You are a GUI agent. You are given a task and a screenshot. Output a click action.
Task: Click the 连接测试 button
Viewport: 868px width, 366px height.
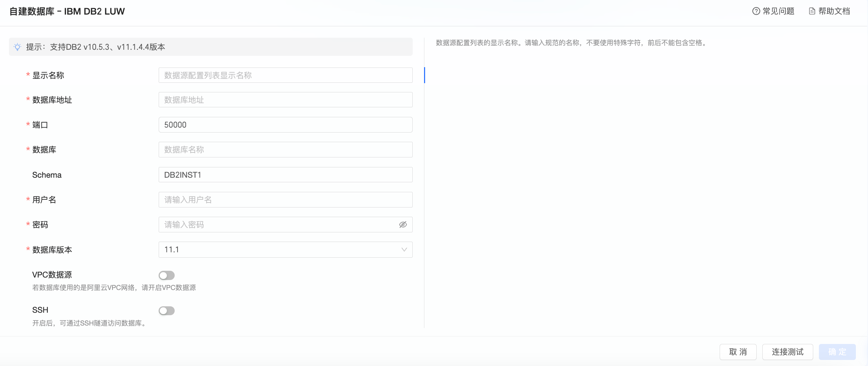[x=788, y=352]
